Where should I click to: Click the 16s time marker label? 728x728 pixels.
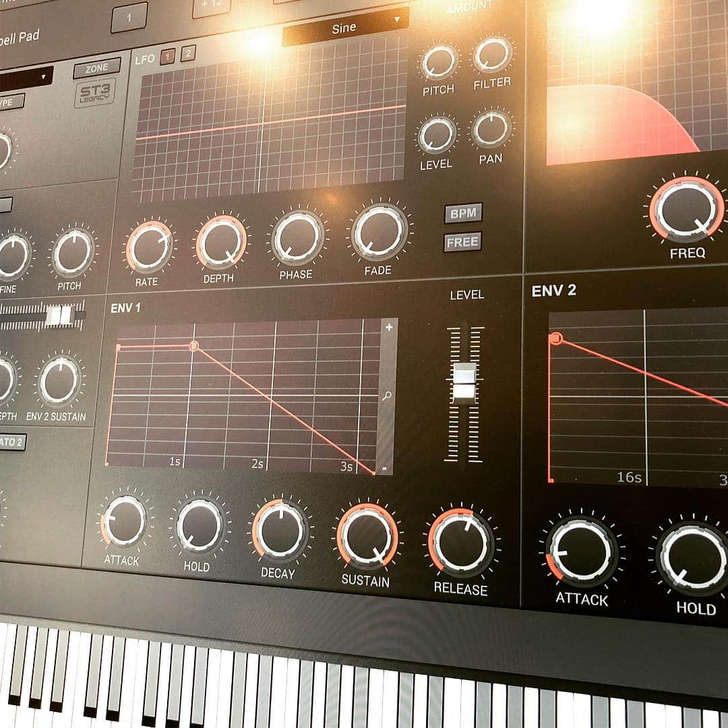629,477
